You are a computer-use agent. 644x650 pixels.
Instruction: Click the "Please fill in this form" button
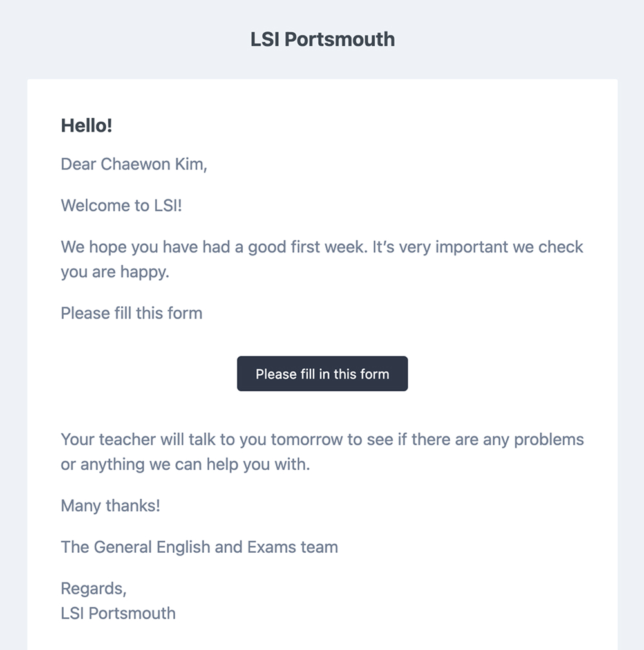322,374
